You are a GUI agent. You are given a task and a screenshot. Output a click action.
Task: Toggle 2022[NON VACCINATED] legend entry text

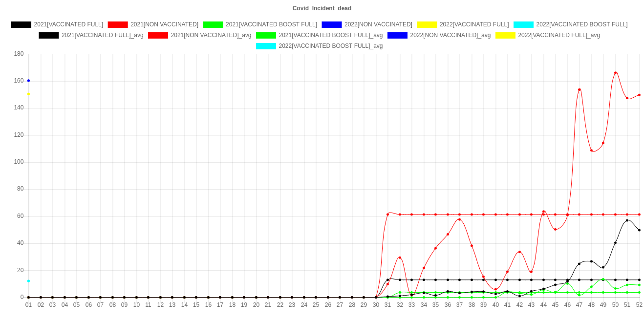click(378, 24)
